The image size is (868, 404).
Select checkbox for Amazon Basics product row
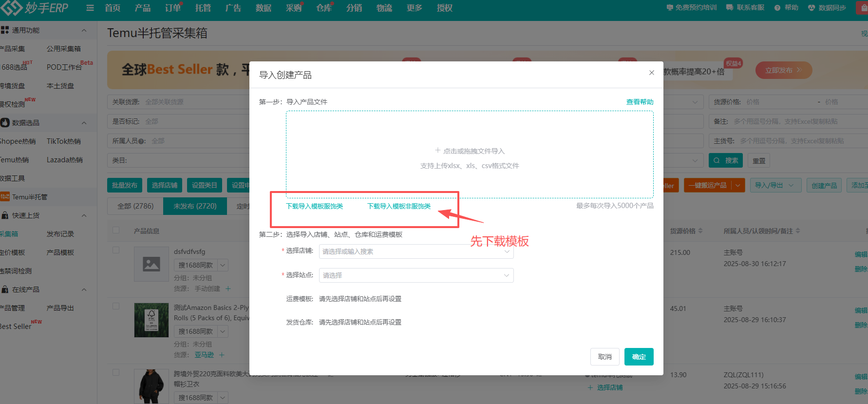tap(116, 306)
